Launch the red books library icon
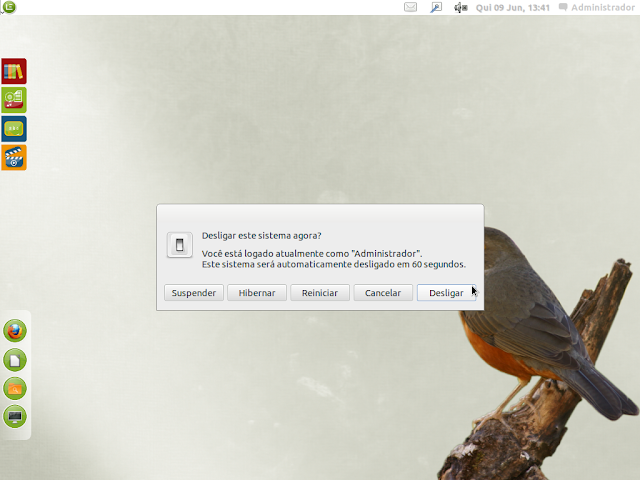 click(14, 71)
